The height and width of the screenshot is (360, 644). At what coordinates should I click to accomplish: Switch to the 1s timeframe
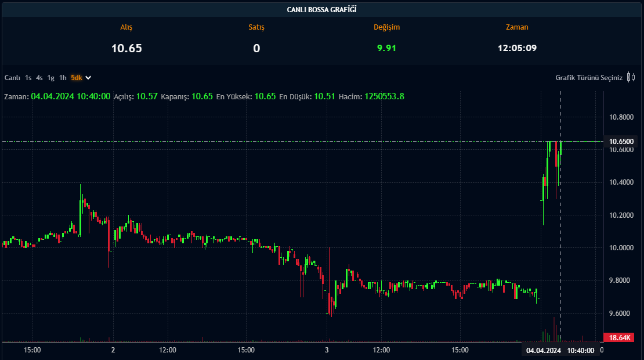pyautogui.click(x=28, y=77)
